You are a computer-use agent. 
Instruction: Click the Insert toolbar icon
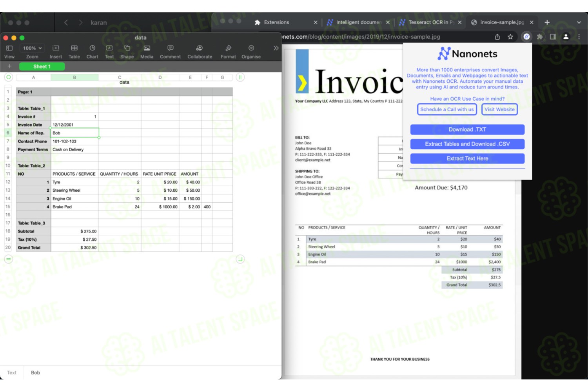[x=56, y=51]
